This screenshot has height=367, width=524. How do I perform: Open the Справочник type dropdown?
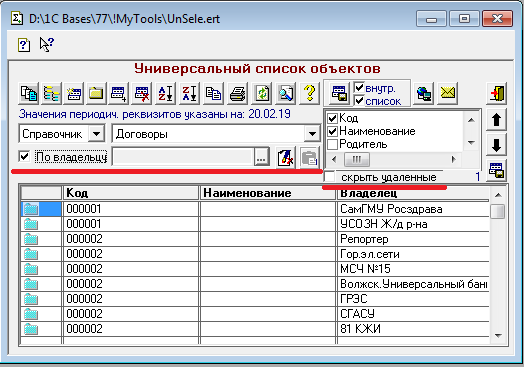point(96,134)
